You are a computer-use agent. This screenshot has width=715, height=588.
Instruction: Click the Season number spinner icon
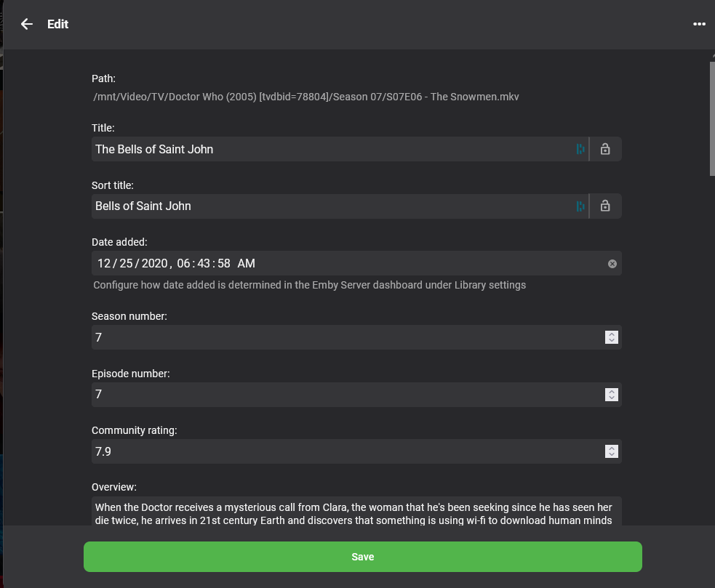click(x=611, y=337)
